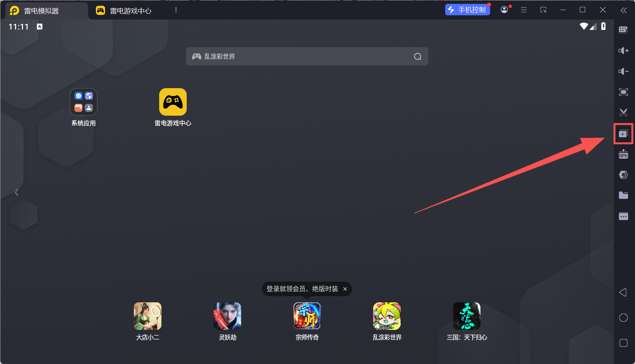Open the shared folder icon in sidebar

pos(623,195)
